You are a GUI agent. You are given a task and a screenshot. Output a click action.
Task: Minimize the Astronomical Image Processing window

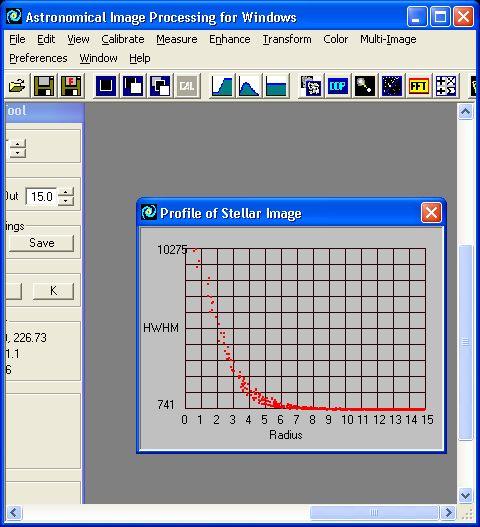pos(416,16)
